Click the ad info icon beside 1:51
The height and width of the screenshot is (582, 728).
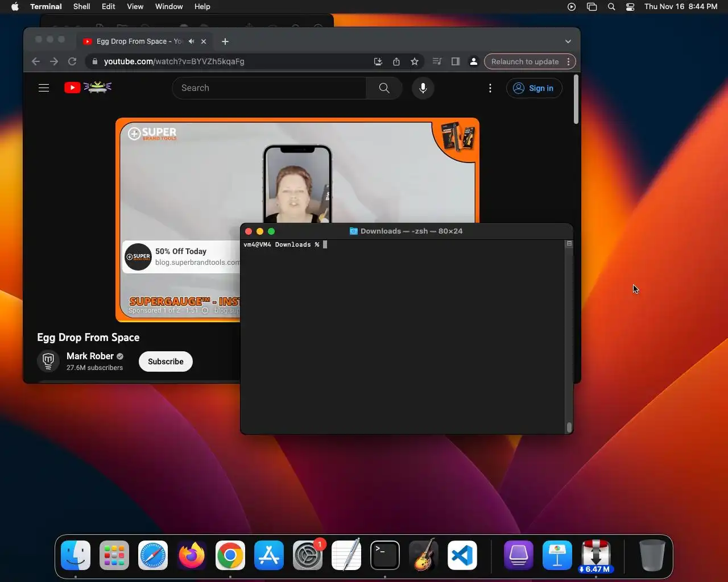coord(205,310)
